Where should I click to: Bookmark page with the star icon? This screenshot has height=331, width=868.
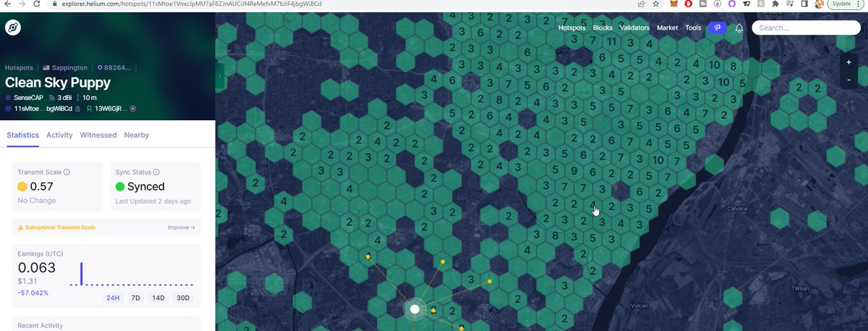655,4
